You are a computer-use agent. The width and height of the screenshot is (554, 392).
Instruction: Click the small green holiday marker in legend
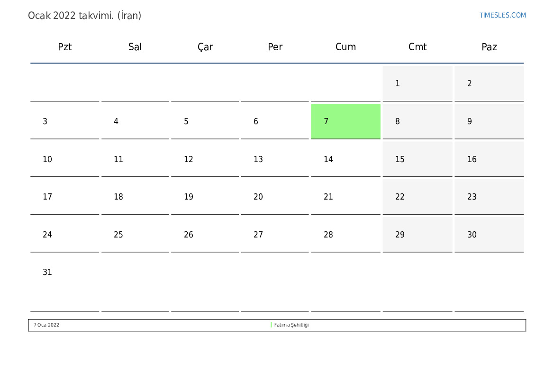click(x=271, y=325)
